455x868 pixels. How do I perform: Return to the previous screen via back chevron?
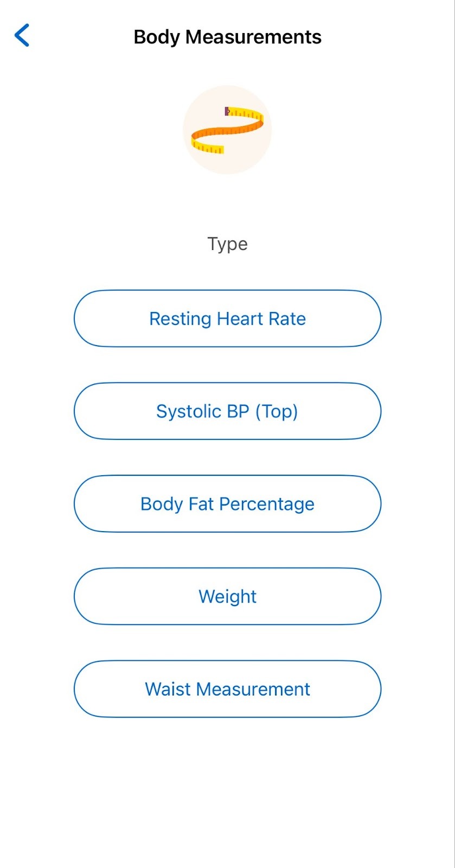click(22, 36)
